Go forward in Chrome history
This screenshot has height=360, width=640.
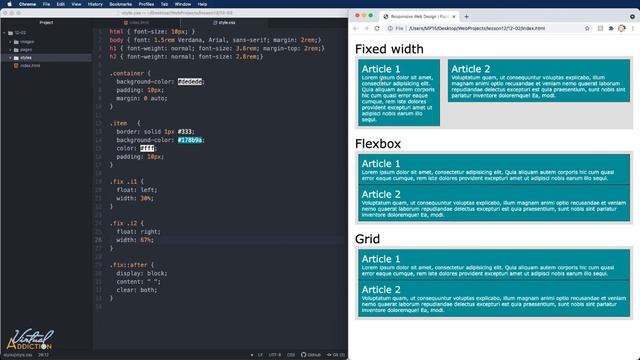366,29
